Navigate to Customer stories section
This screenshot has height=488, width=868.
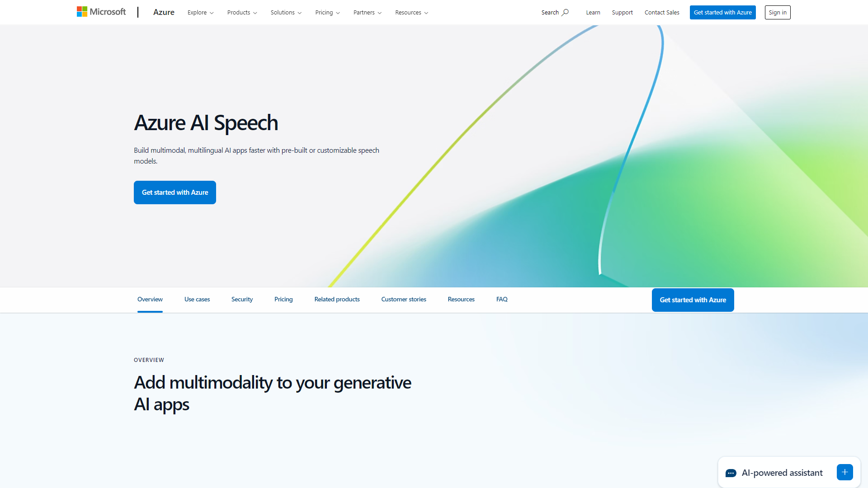pyautogui.click(x=404, y=299)
